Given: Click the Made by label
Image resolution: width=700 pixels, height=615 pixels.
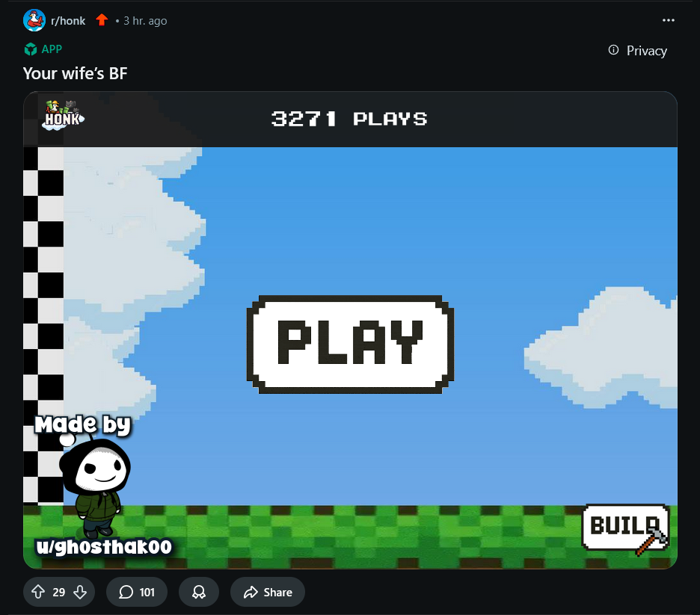Looking at the screenshot, I should point(83,424).
